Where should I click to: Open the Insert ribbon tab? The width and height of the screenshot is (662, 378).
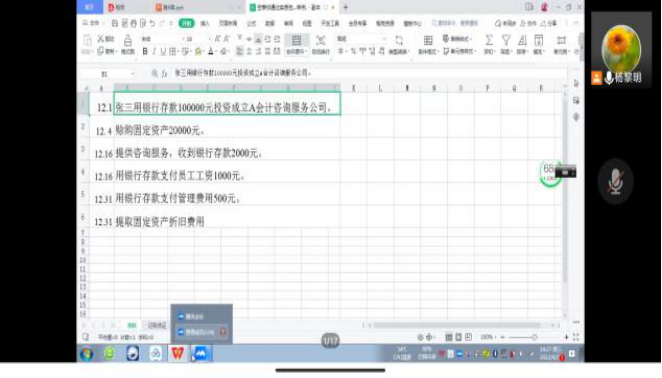coord(205,23)
